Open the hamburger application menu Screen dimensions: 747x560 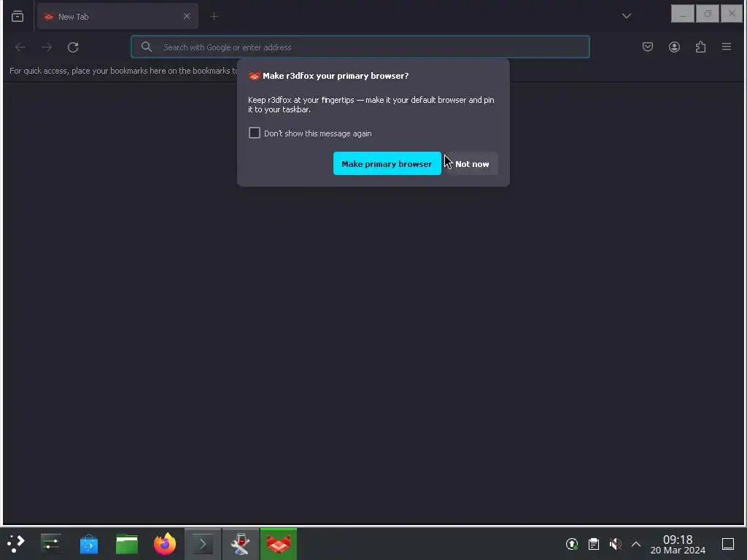[727, 47]
